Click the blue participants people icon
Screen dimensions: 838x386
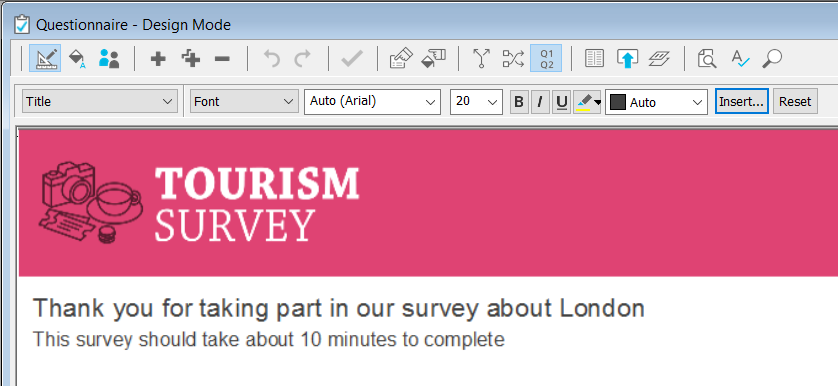point(109,58)
